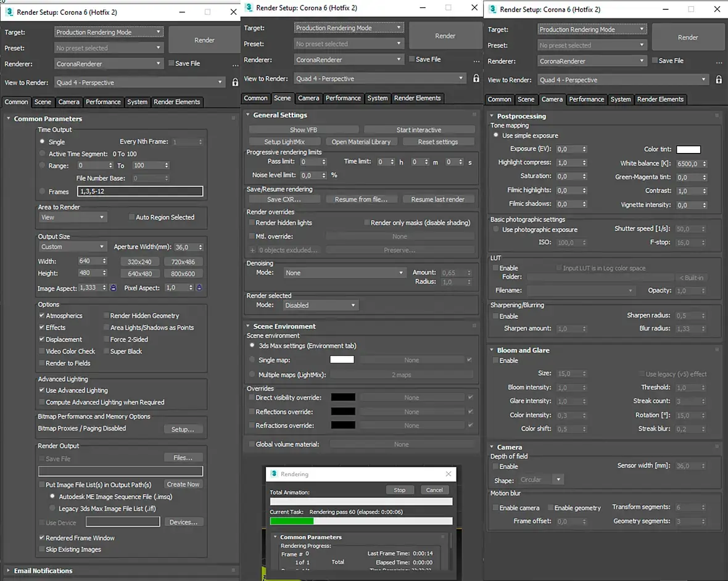Open Area to Render View dropdown
This screenshot has width=728, height=581.
pos(72,217)
